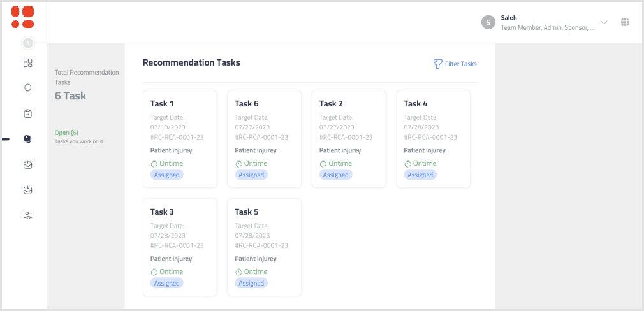
Task: Click the Recommendation Tasks heading
Action: point(191,63)
